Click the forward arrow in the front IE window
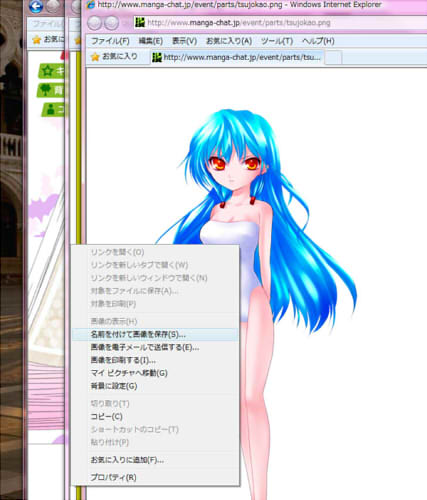Image resolution: width=427 pixels, height=500 pixels. (x=112, y=23)
